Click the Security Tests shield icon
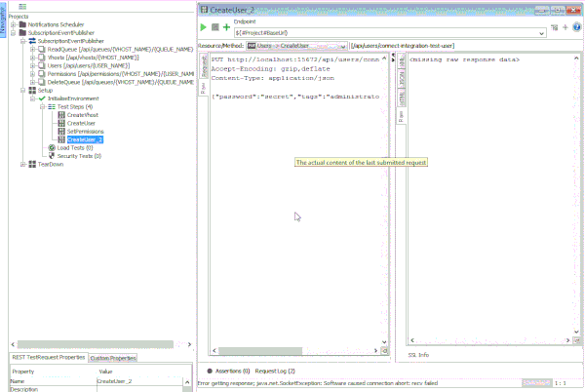Screen dimensions: 585x392 pos(52,156)
